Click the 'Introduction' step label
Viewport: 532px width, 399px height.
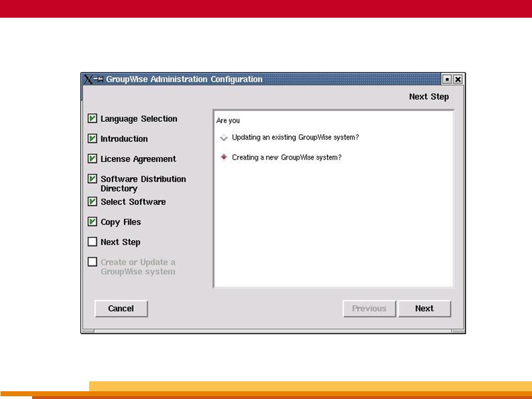click(x=124, y=139)
